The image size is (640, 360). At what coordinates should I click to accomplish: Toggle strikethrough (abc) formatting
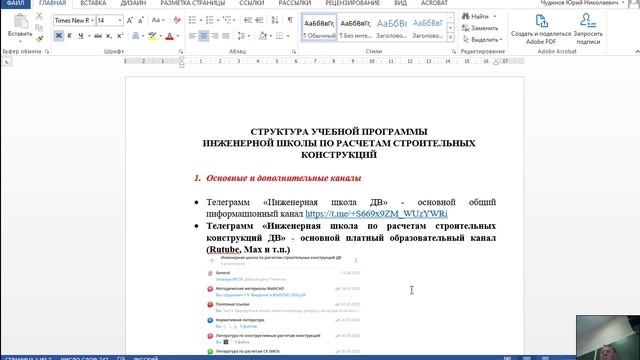pyautogui.click(x=98, y=36)
